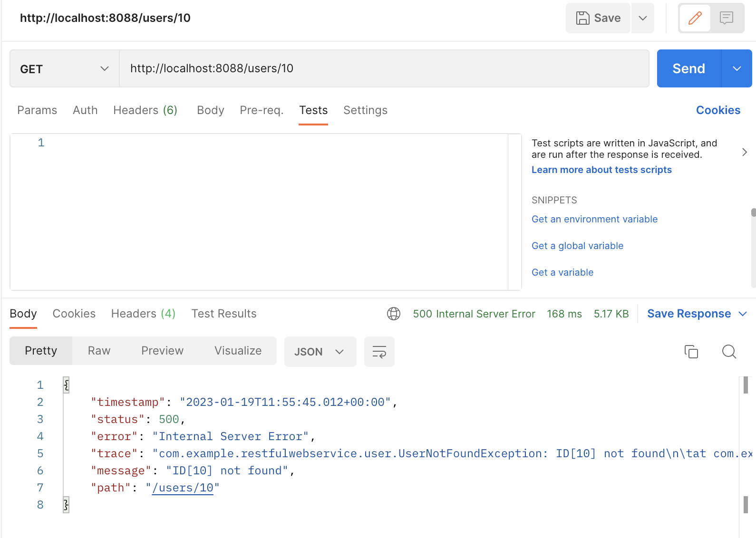756x538 pixels.
Task: Click the 500 Internal Server Error status
Action: 474,314
